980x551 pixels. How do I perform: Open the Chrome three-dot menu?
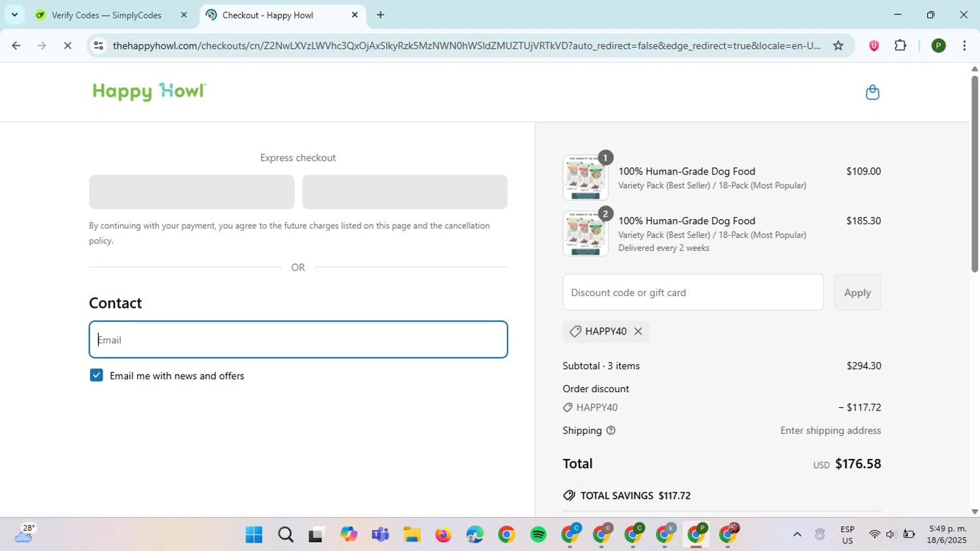coord(964,46)
